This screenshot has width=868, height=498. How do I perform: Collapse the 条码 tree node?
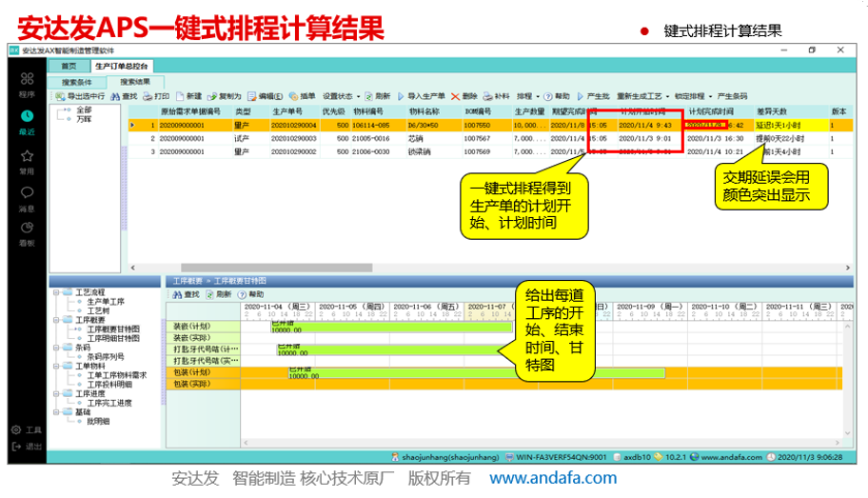[x=56, y=348]
